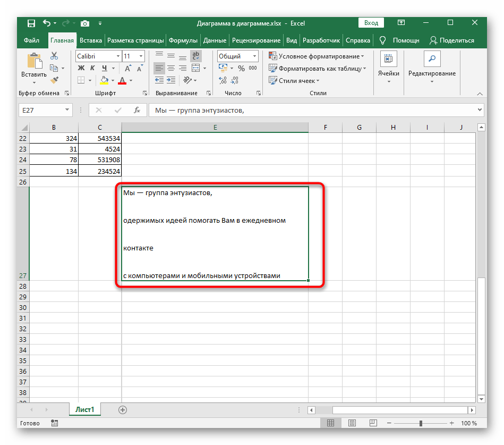This screenshot has width=504, height=445.
Task: Switch to the Вставка ribbon tab
Action: tap(91, 40)
